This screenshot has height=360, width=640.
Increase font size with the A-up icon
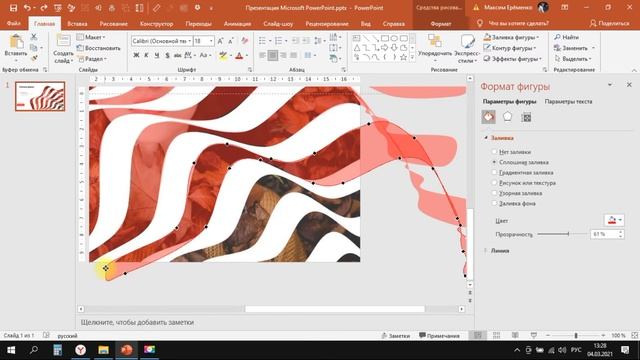pos(220,41)
